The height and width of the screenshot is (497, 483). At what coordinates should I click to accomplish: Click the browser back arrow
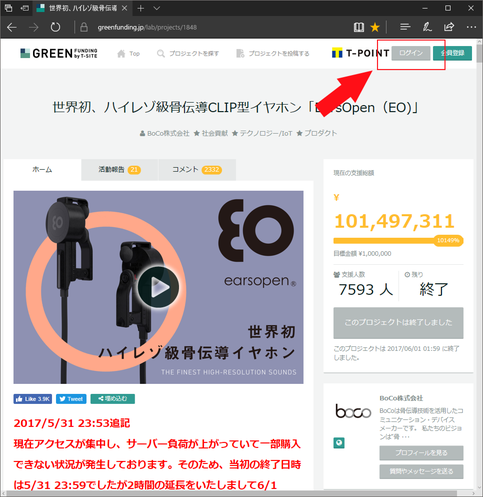[x=12, y=27]
